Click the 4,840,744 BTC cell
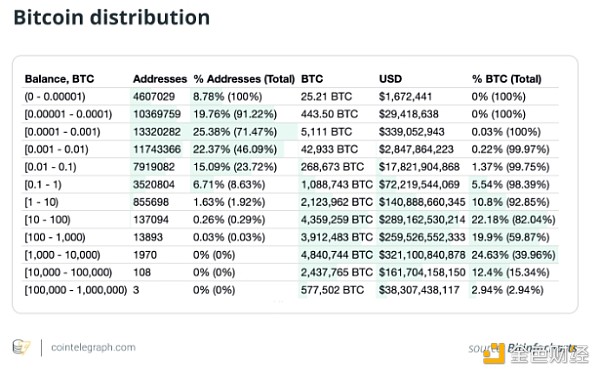The image size is (600, 375). point(337,255)
